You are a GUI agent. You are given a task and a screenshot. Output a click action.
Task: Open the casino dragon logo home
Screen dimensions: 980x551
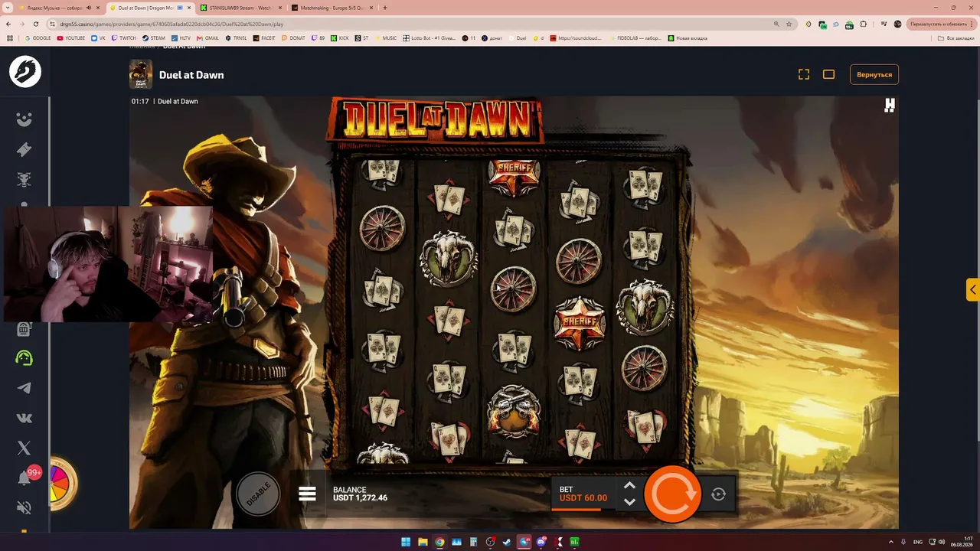(25, 72)
